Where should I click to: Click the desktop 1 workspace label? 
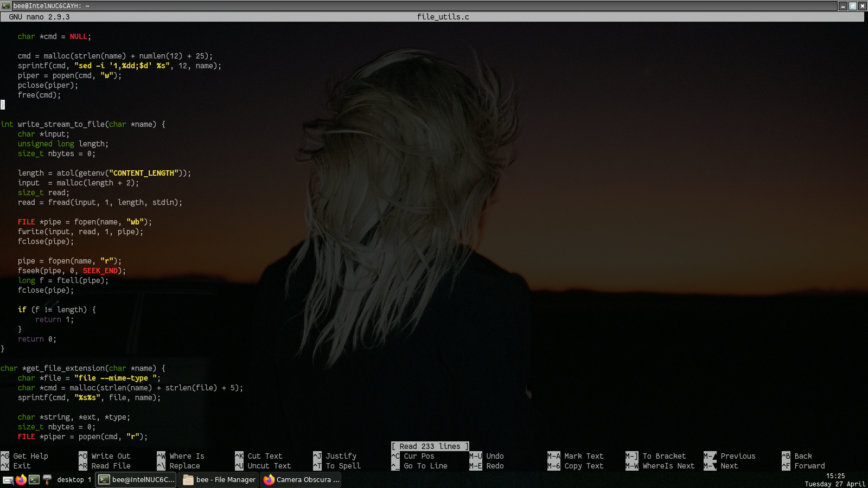(x=74, y=480)
